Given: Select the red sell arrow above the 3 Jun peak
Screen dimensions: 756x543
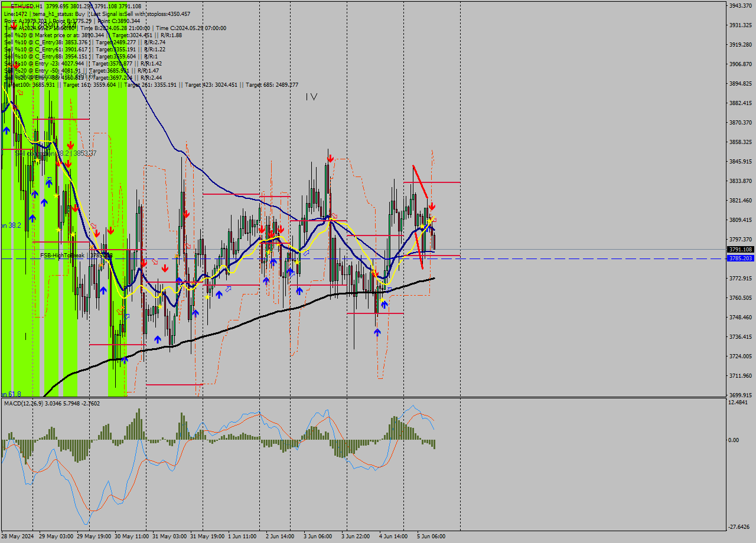Looking at the screenshot, I should point(330,158).
